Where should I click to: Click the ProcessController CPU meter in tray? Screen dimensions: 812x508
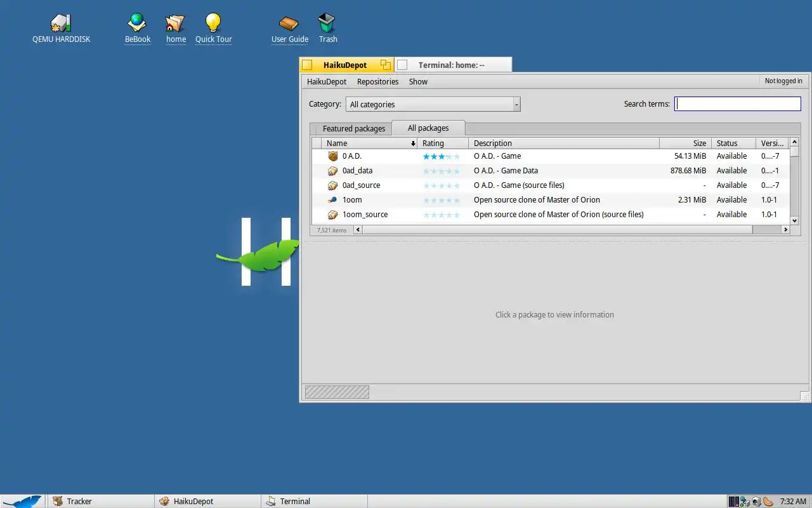[x=734, y=502]
